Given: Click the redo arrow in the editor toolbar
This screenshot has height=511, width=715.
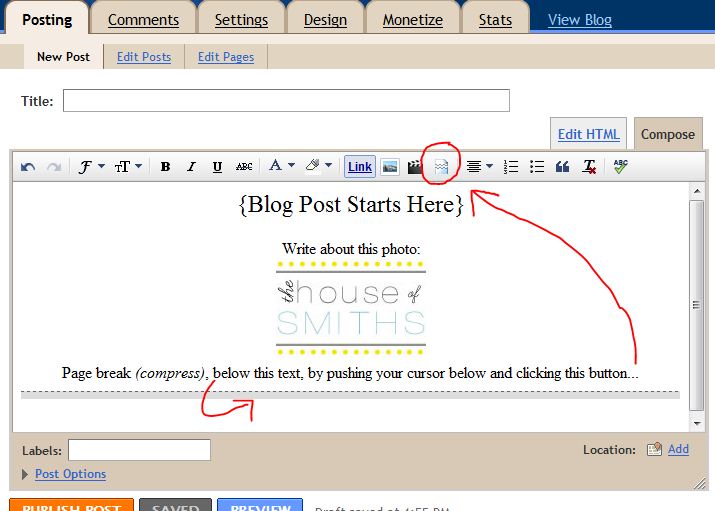Looking at the screenshot, I should pyautogui.click(x=54, y=167).
